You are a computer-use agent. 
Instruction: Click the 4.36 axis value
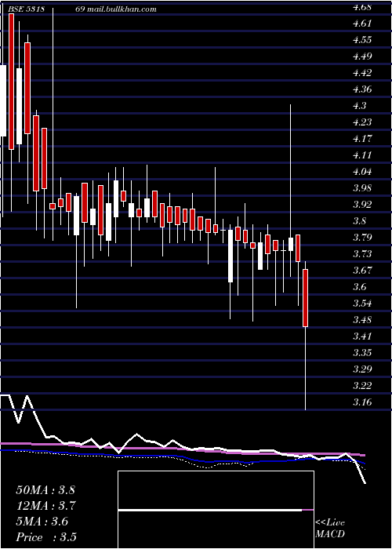[363, 89]
